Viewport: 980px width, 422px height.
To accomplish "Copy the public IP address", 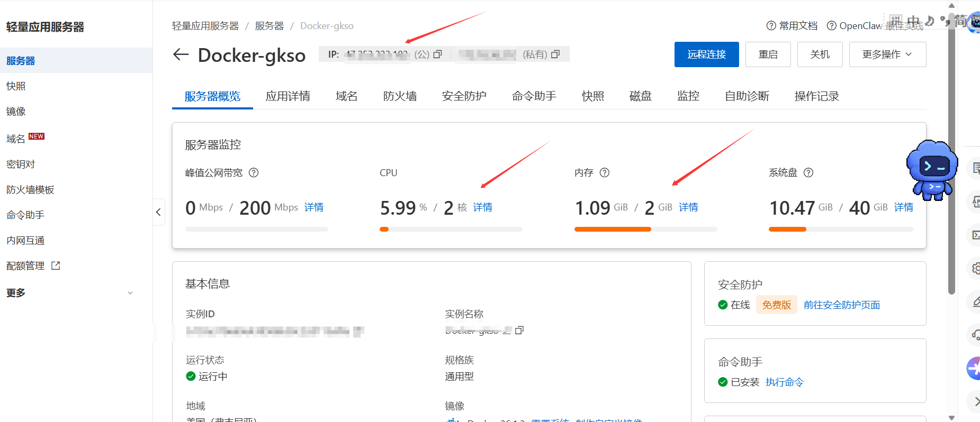I will pyautogui.click(x=438, y=54).
